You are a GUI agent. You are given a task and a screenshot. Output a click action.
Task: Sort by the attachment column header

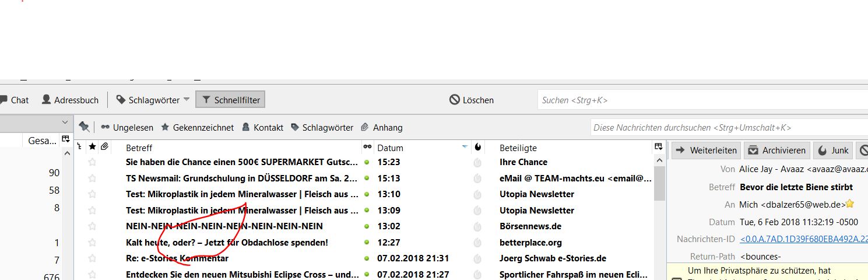(x=104, y=147)
